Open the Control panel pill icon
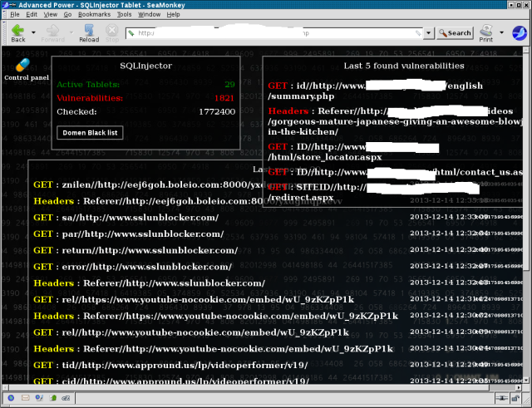The height and width of the screenshot is (408, 532). 23,65
